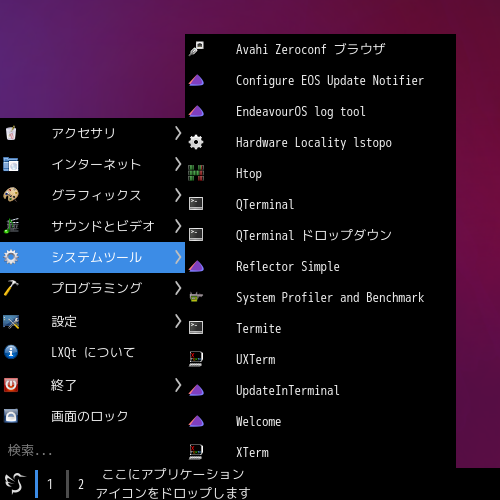Launch Hardware Locality lstopo
Screen dimensions: 500x500
pyautogui.click(x=320, y=142)
